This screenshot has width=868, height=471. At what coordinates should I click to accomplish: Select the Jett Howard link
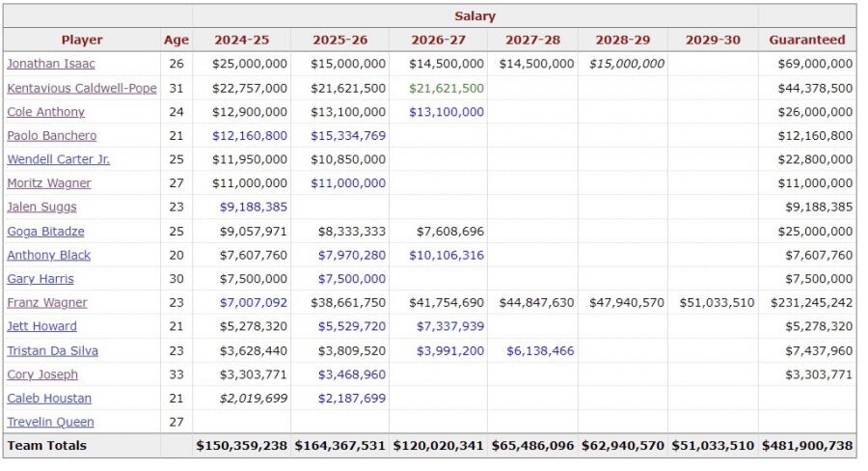tap(41, 326)
